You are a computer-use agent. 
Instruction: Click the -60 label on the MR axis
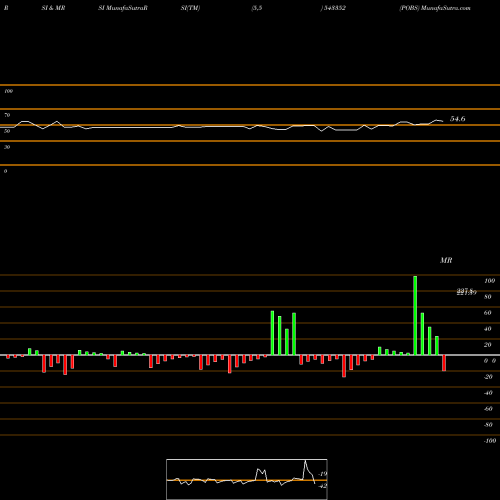coord(488,409)
